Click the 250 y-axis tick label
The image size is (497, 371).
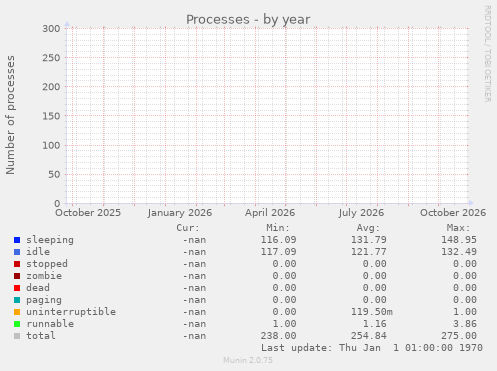point(51,58)
